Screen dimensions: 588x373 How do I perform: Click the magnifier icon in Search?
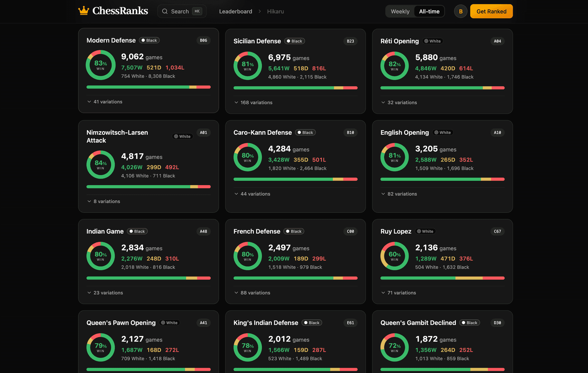pos(165,11)
